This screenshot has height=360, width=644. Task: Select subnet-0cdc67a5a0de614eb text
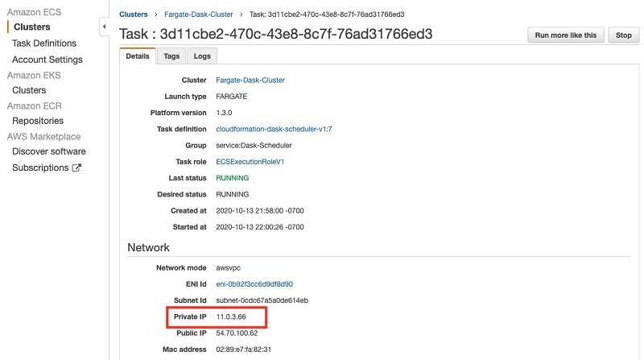pyautogui.click(x=262, y=300)
